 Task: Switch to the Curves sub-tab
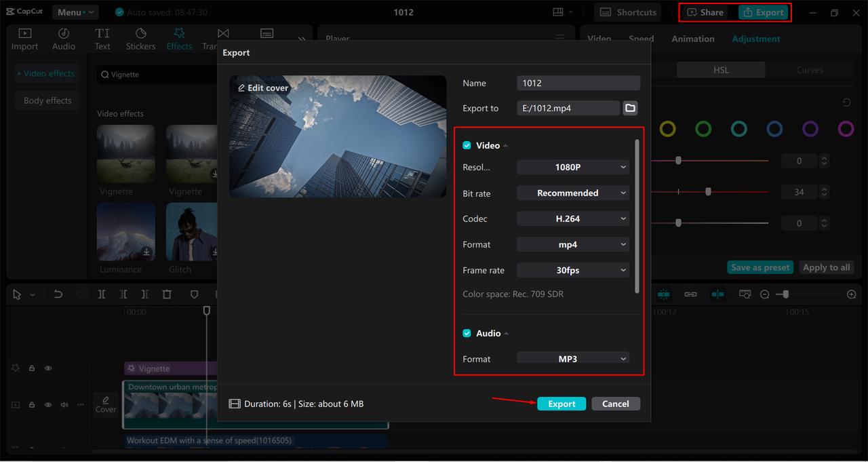(x=810, y=70)
